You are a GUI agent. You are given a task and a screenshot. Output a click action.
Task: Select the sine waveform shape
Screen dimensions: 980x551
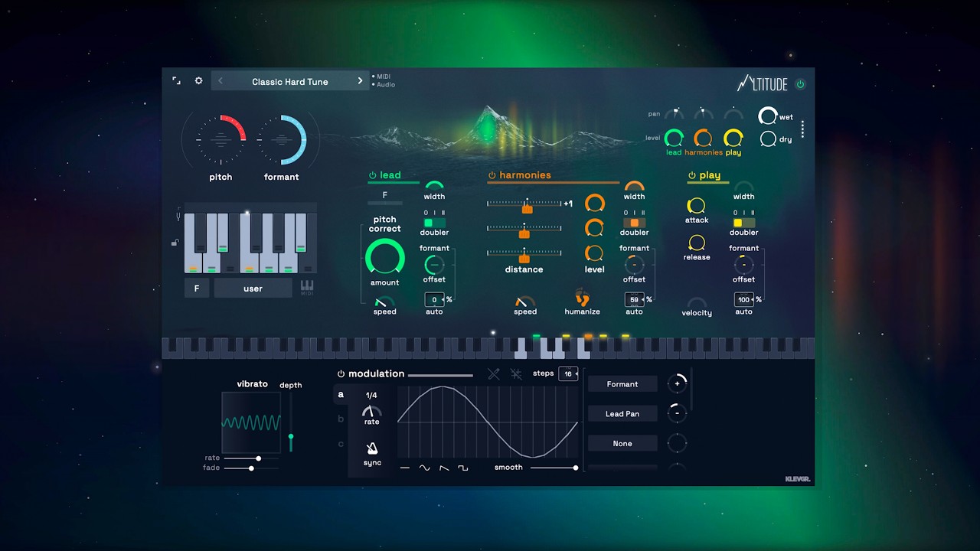(424, 468)
